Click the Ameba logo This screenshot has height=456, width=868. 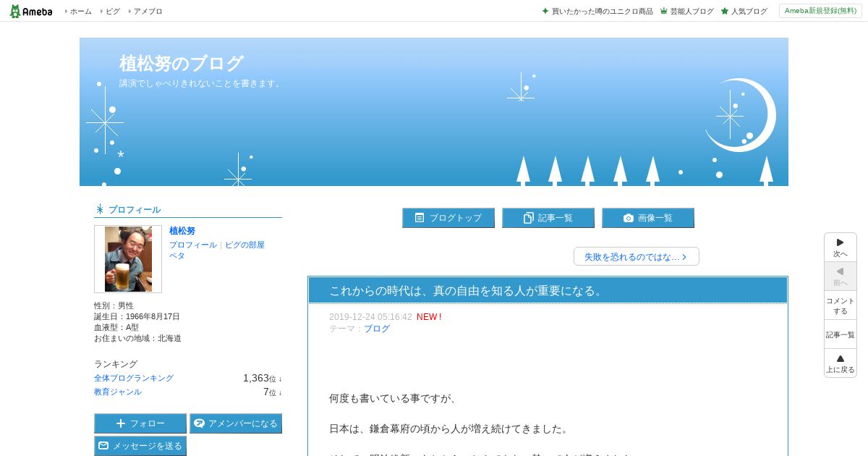pyautogui.click(x=31, y=11)
